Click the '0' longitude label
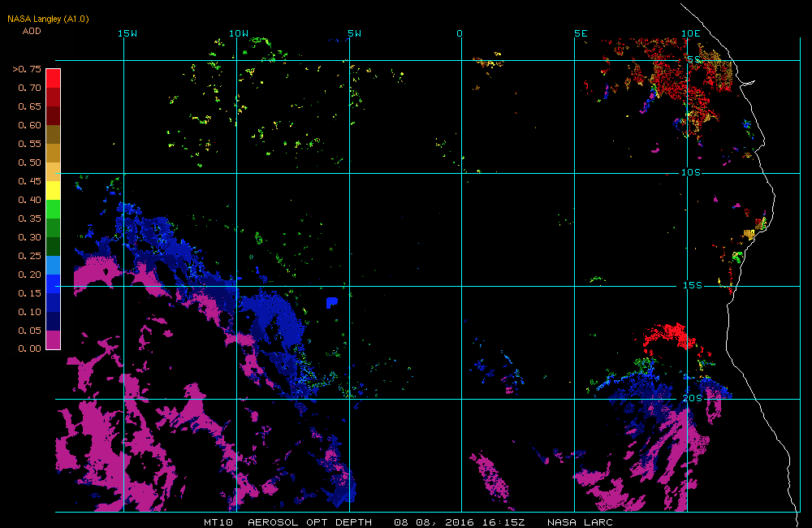The width and height of the screenshot is (812, 528). [x=460, y=33]
